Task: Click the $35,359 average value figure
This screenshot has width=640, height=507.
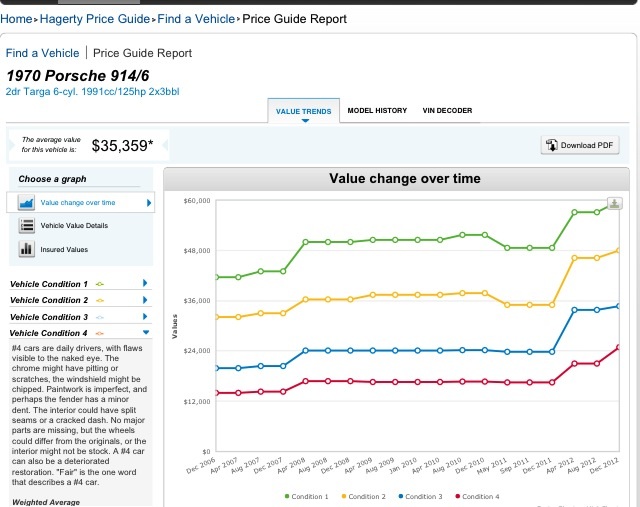Action: pos(122,145)
